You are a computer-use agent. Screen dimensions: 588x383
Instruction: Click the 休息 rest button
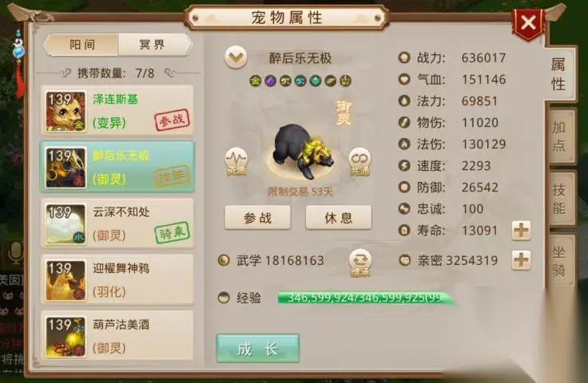[x=339, y=218]
